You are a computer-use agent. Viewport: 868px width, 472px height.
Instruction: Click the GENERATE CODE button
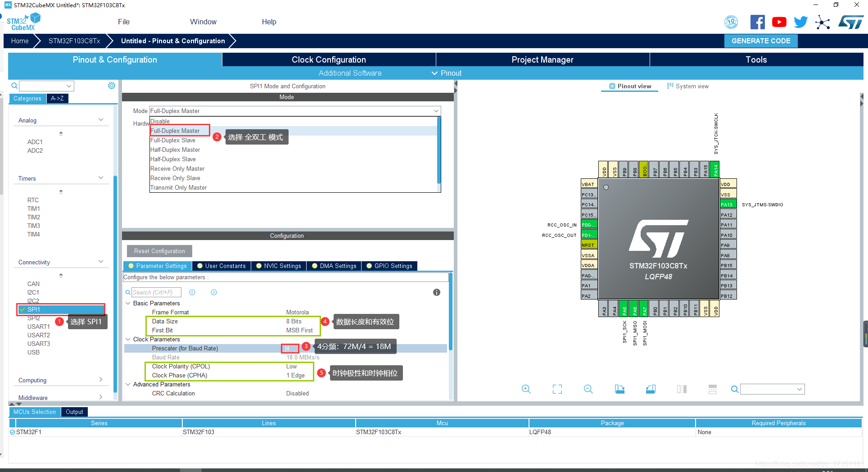(761, 41)
